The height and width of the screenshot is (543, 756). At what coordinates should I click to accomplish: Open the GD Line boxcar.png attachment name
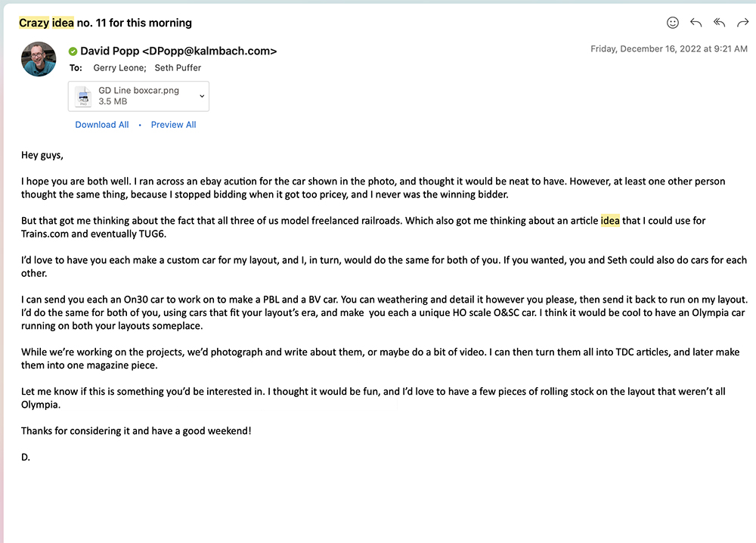[138, 91]
